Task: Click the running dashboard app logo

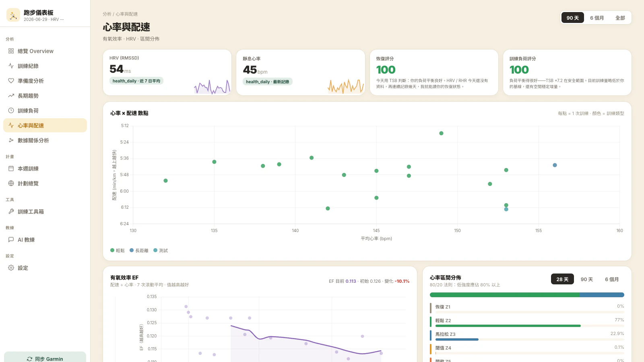Action: [13, 15]
